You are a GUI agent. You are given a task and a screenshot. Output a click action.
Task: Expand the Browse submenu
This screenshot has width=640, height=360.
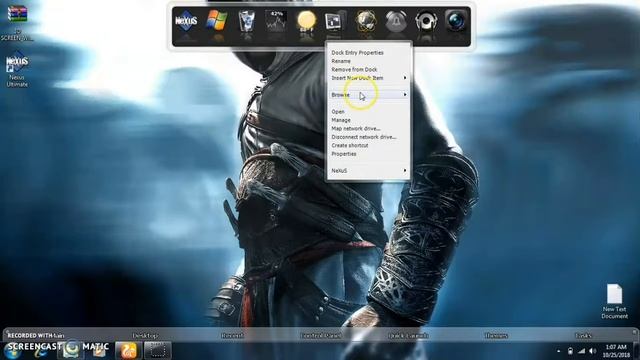click(368, 95)
